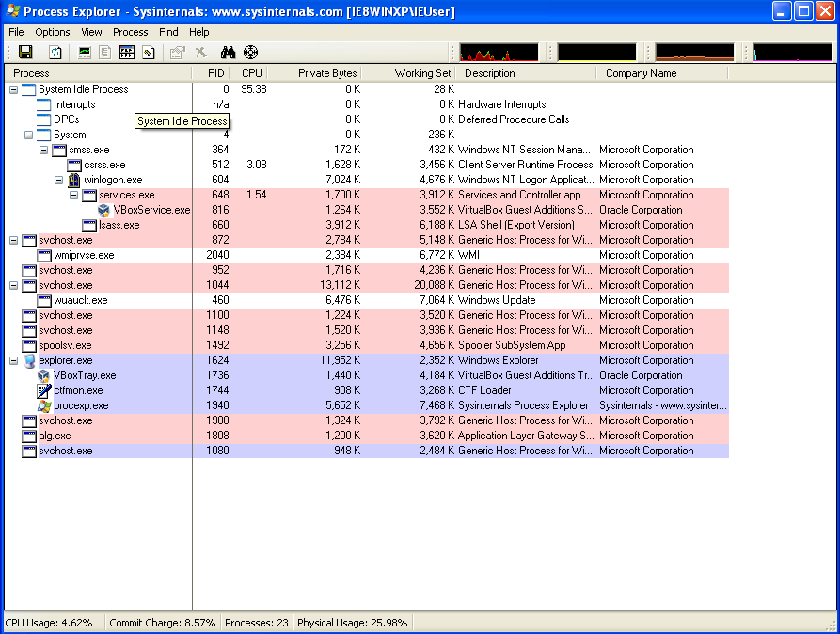Viewport: 840px width, 634px height.
Task: Click the Interrupts row icon
Action: (44, 104)
